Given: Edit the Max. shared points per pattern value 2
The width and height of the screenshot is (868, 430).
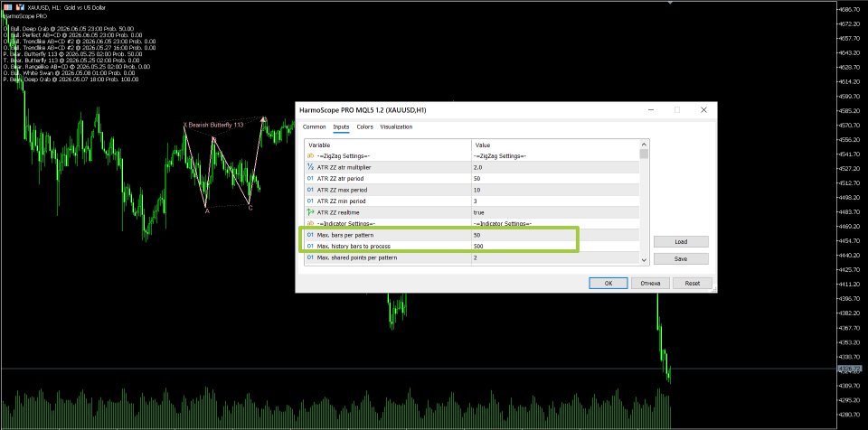Looking at the screenshot, I should click(555, 257).
